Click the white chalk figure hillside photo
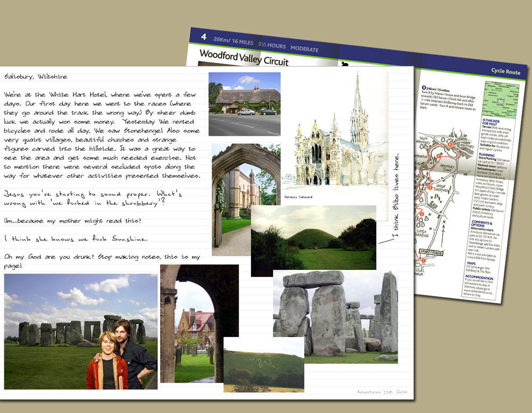 point(264,365)
